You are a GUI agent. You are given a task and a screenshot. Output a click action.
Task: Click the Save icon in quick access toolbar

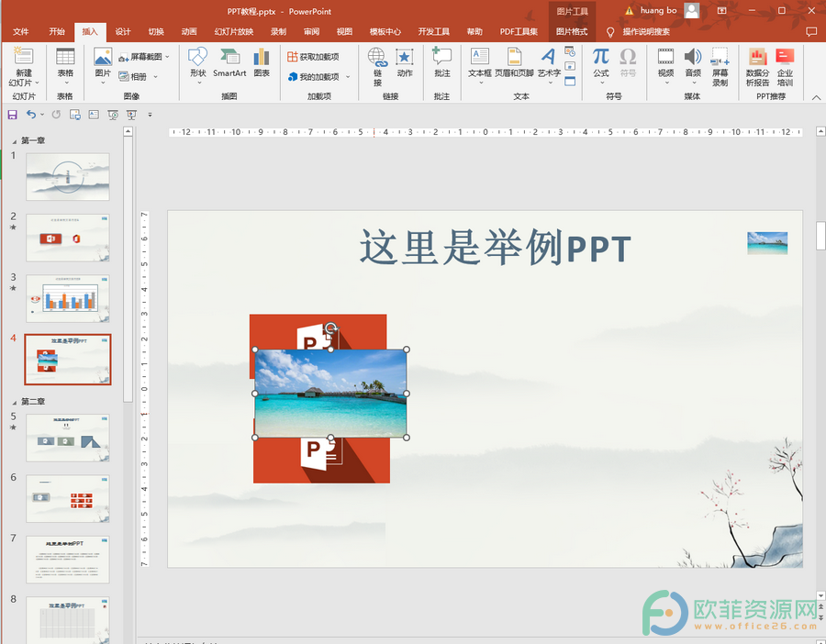click(13, 115)
